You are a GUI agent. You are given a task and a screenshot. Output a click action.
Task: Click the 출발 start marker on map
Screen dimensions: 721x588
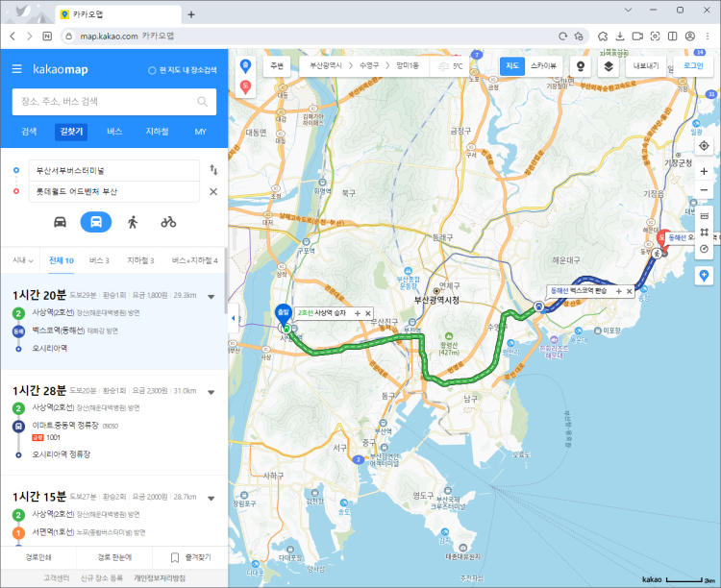284,314
